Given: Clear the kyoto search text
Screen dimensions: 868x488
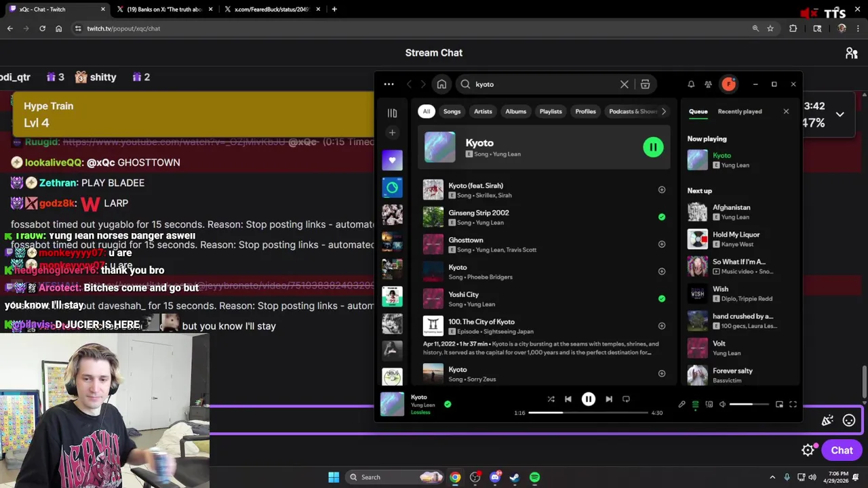Looking at the screenshot, I should click(625, 84).
